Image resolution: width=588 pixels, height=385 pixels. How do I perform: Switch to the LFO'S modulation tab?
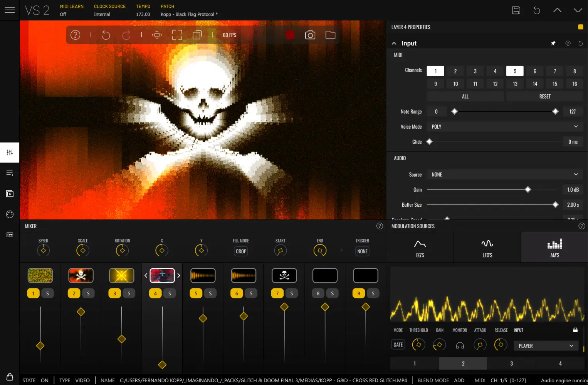[x=487, y=247]
